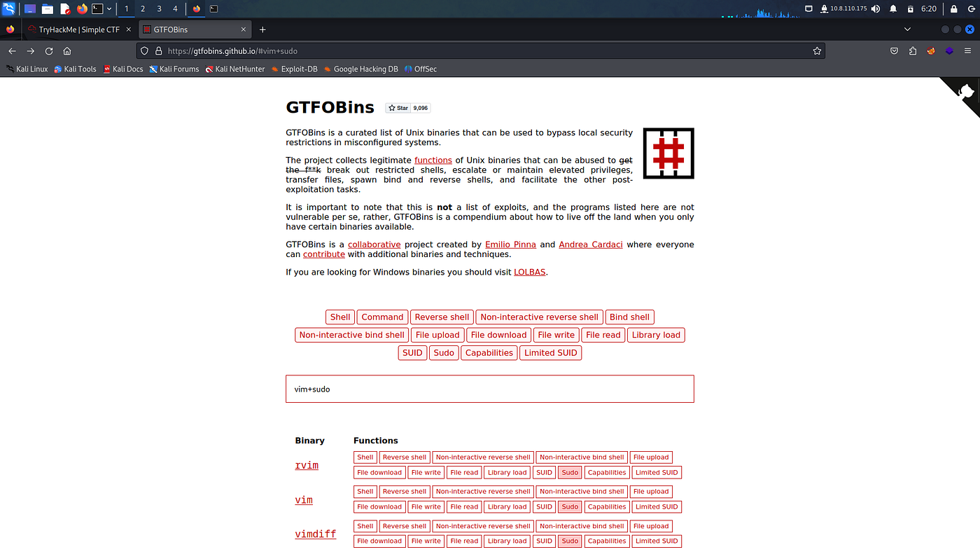This screenshot has height=552, width=980.
Task: Click the tracking protection shield icon
Action: 145,51
